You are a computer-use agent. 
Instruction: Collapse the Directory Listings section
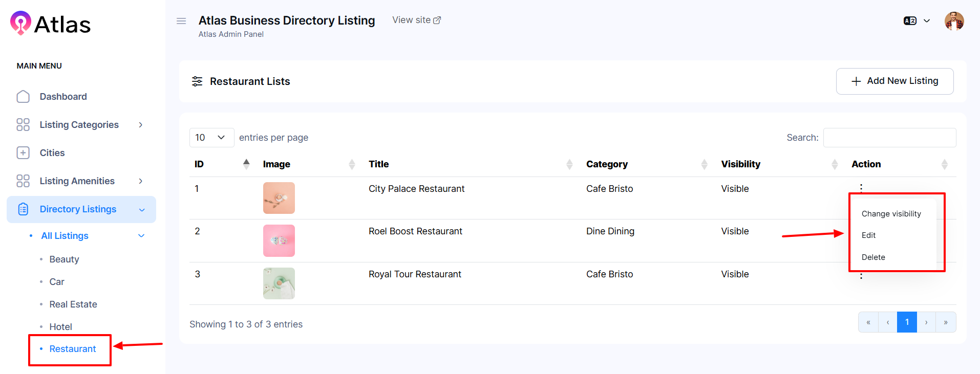(x=142, y=210)
